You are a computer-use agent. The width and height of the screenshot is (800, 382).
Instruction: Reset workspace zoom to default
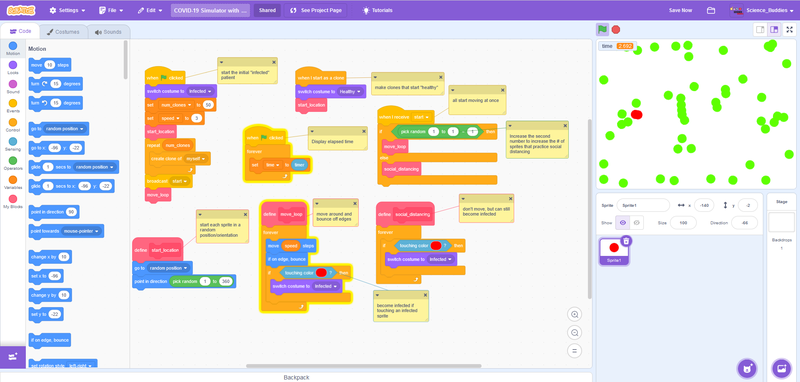point(574,350)
